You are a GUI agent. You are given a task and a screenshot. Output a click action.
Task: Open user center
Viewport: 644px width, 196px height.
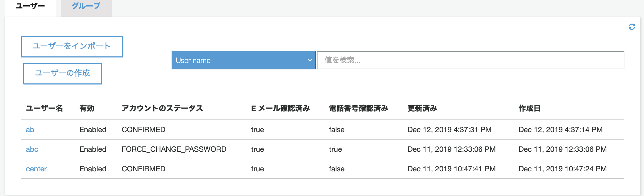[x=36, y=169]
